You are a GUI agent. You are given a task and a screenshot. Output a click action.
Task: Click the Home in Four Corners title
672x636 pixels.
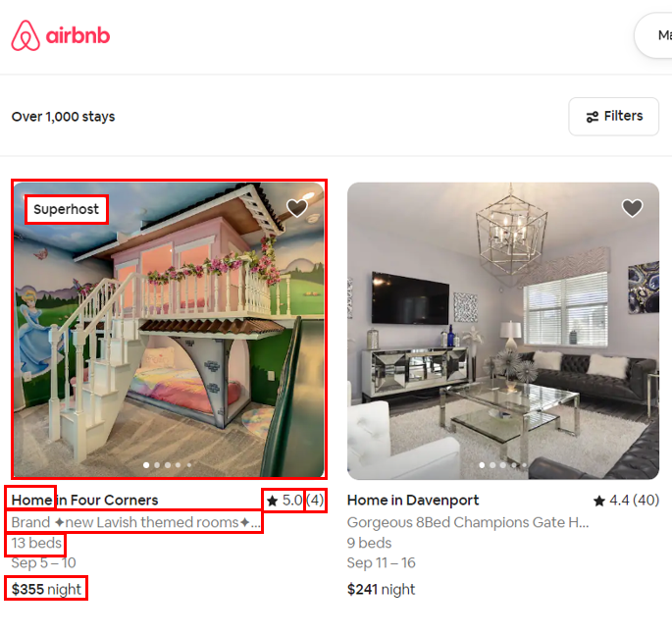pos(84,500)
